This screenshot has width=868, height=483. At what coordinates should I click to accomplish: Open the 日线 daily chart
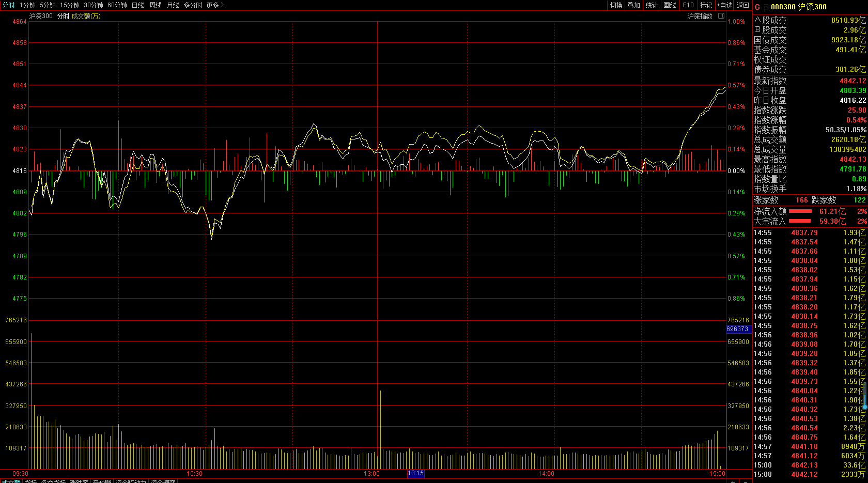point(138,5)
